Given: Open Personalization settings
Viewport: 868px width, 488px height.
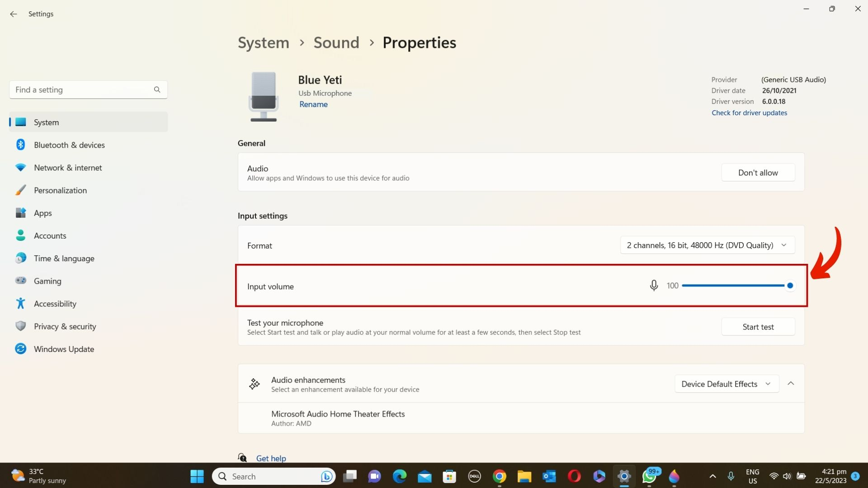Looking at the screenshot, I should pos(89,190).
